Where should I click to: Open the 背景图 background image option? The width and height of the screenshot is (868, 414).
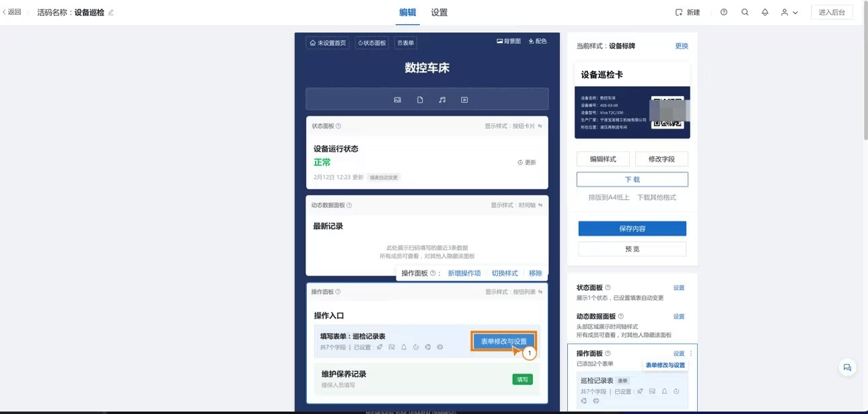click(509, 41)
